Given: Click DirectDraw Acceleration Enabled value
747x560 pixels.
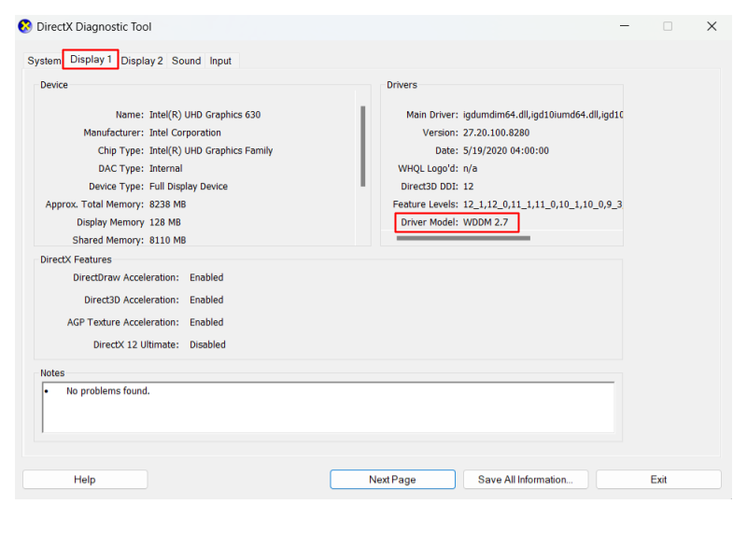Looking at the screenshot, I should click(206, 277).
